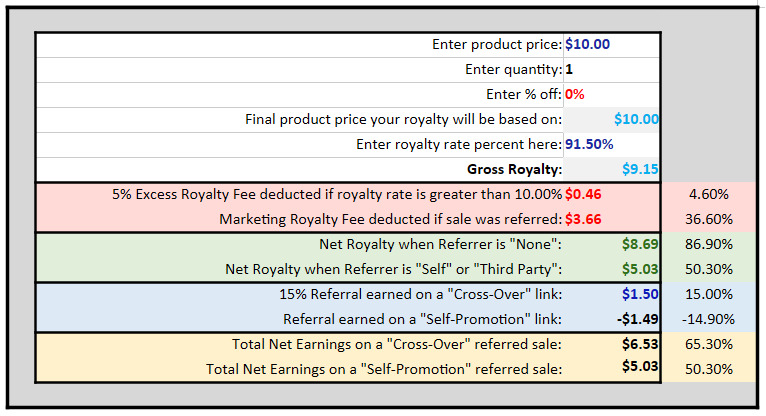Select the 'Gross Royalty:' bold label cell

tap(300, 169)
